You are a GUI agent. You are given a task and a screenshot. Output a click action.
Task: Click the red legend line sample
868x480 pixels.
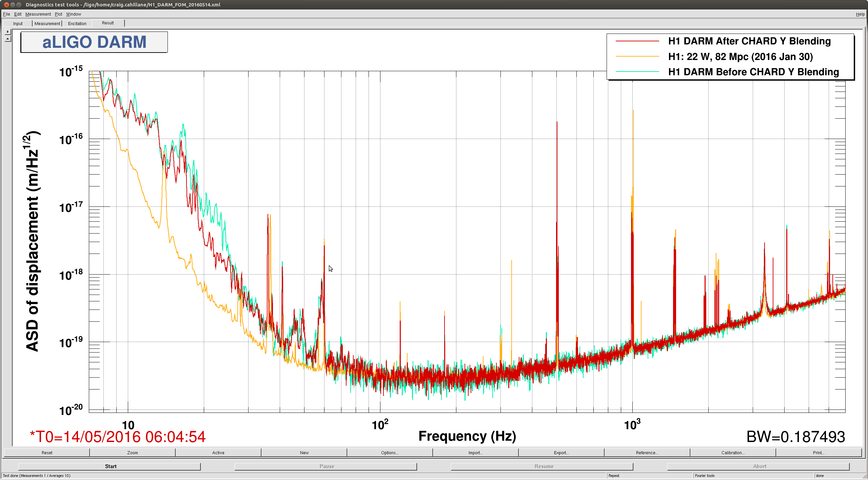click(x=637, y=41)
